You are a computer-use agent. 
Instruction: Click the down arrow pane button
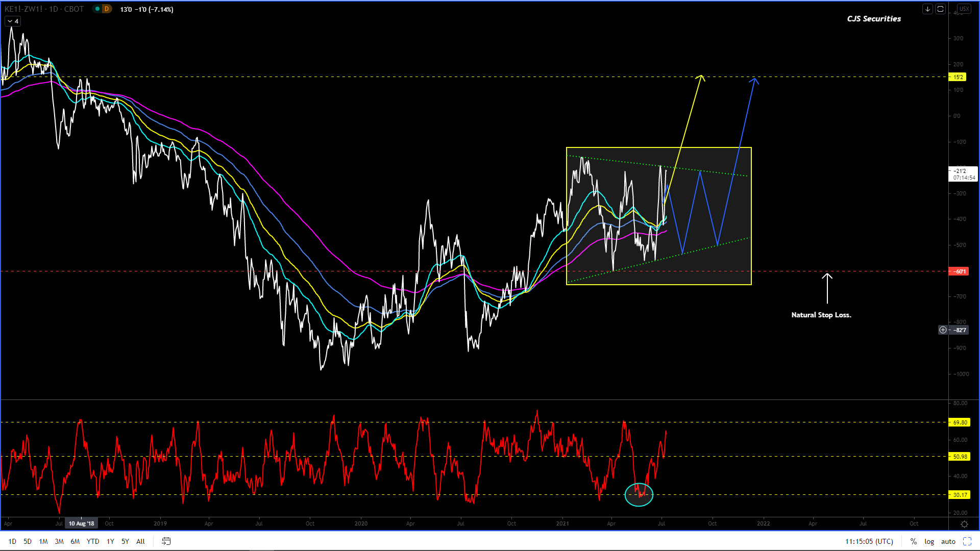pos(927,9)
